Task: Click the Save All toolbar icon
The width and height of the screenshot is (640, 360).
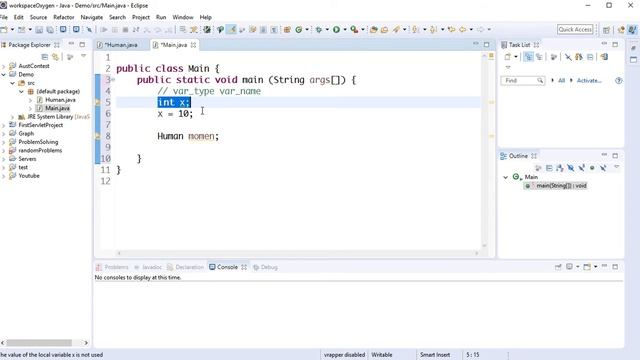Action: [x=50, y=29]
